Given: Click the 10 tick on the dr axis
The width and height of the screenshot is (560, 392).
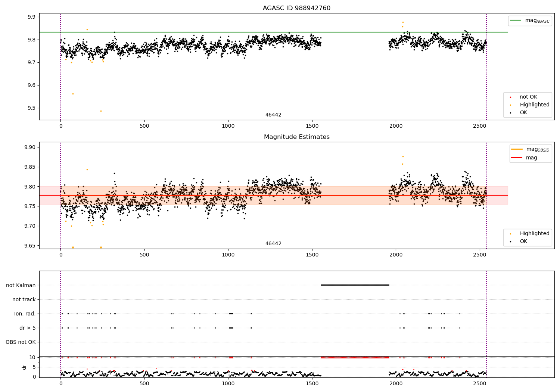Looking at the screenshot, I should tap(32, 358).
